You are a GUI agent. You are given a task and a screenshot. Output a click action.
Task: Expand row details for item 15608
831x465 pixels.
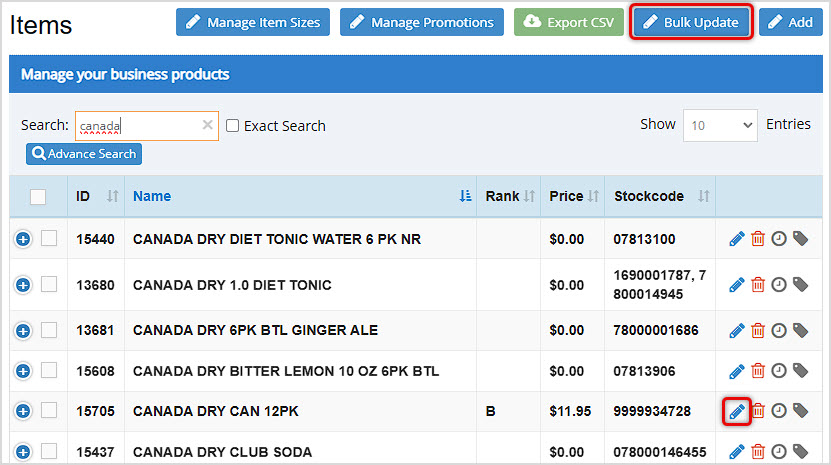click(x=23, y=371)
